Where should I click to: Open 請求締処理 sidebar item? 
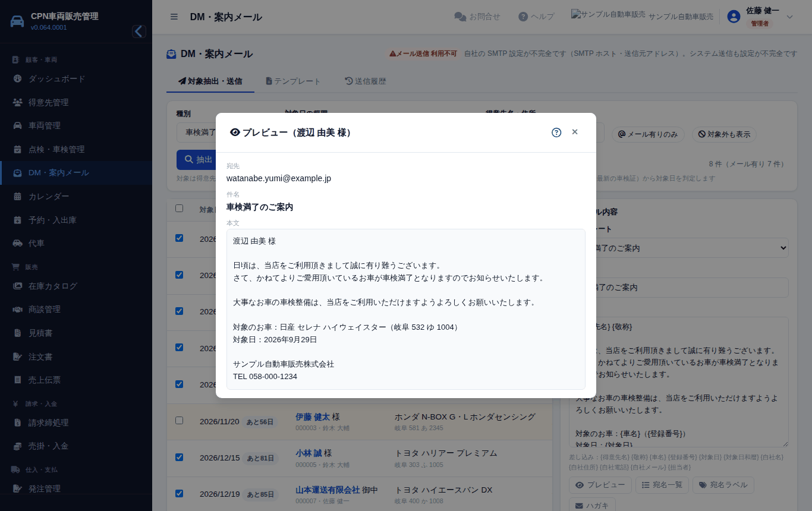(x=76, y=422)
